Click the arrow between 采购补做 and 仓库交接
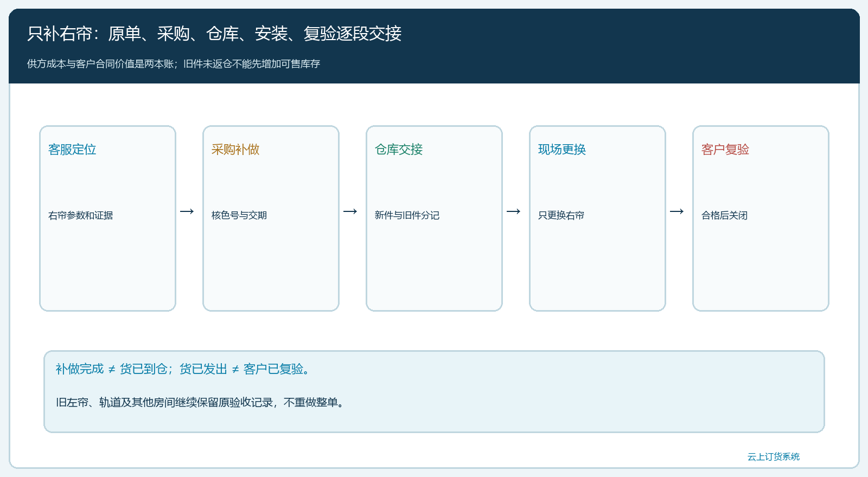The height and width of the screenshot is (477, 868). pyautogui.click(x=350, y=211)
